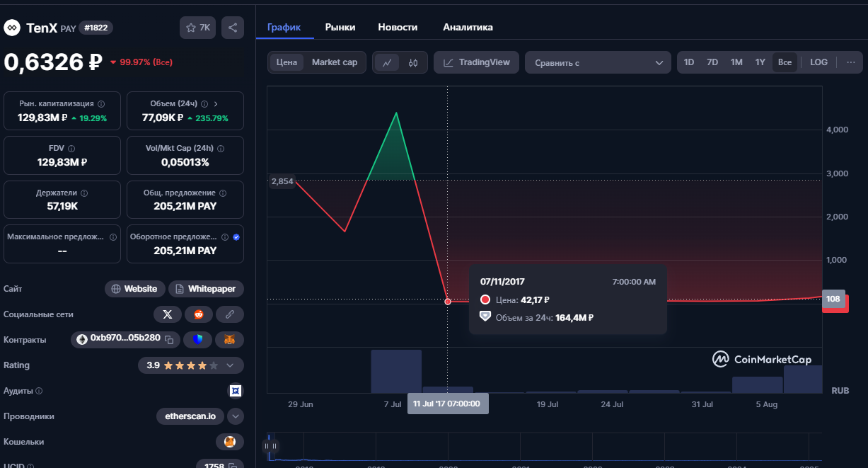Open the more options ellipsis

(x=850, y=62)
